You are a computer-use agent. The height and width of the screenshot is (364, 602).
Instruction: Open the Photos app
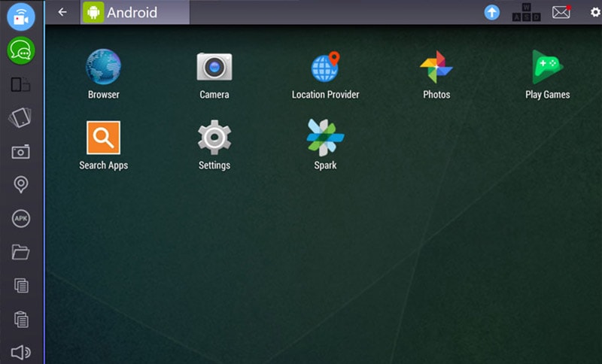click(x=436, y=67)
